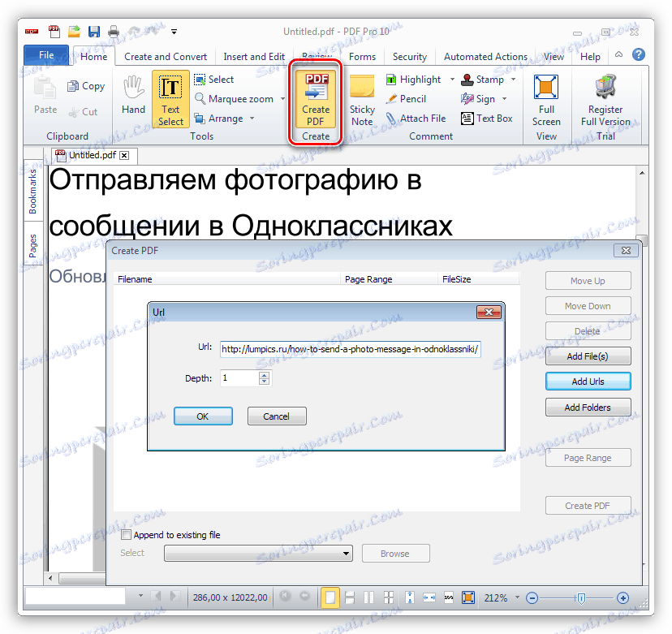Click the Stamp tool
This screenshot has width=672, height=634.
(x=483, y=80)
